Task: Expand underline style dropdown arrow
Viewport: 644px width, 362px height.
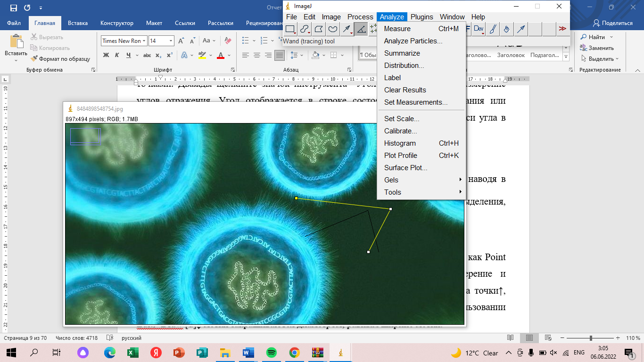Action: click(x=136, y=55)
